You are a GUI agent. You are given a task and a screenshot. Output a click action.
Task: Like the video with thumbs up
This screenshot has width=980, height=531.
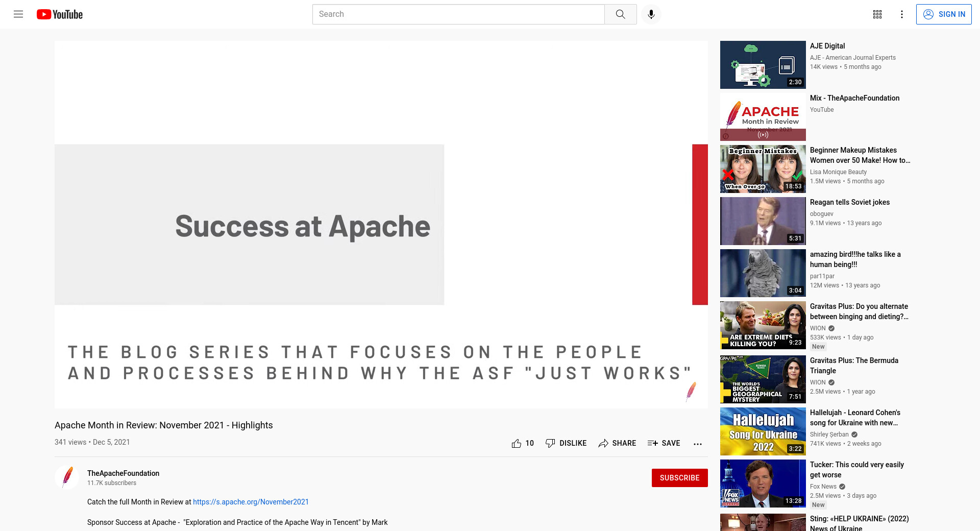coord(523,443)
